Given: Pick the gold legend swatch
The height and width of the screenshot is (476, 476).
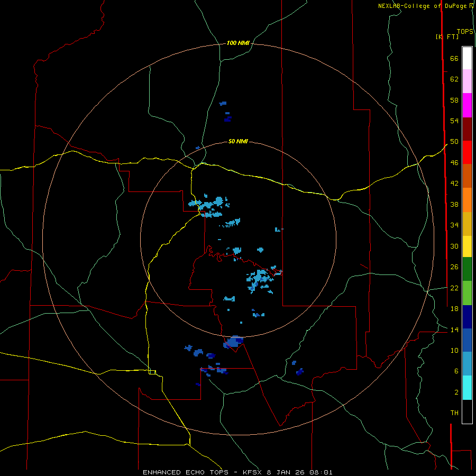Looking at the screenshot, I should pyautogui.click(x=467, y=224).
